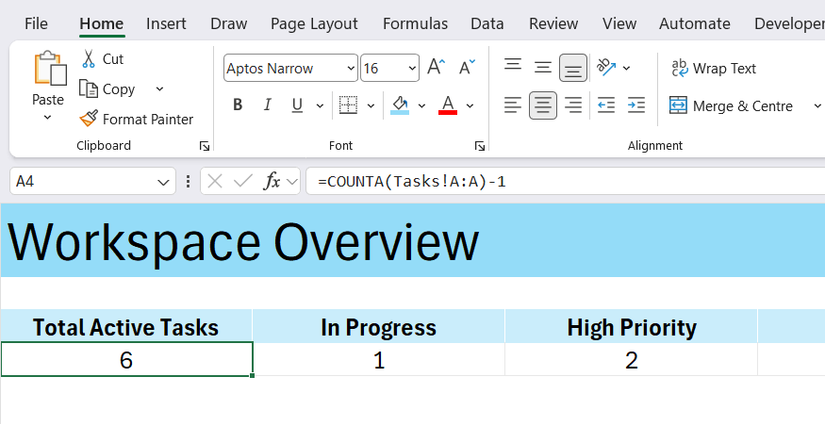
Task: Align text to the right
Action: pos(573,105)
